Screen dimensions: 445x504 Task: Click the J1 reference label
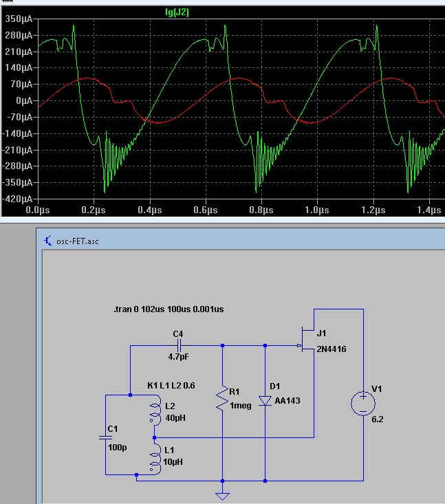321,333
